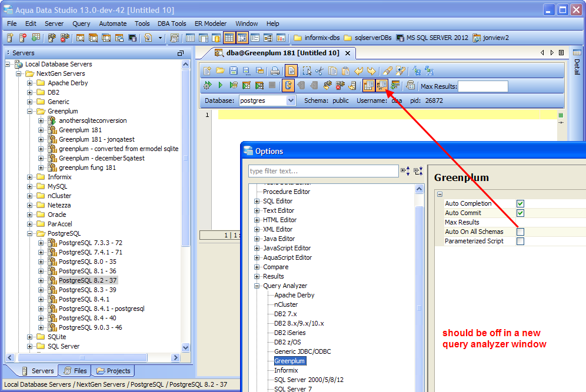The width and height of the screenshot is (586, 392).
Task: Expand the MySQL folder in Servers tree
Action: 30,186
